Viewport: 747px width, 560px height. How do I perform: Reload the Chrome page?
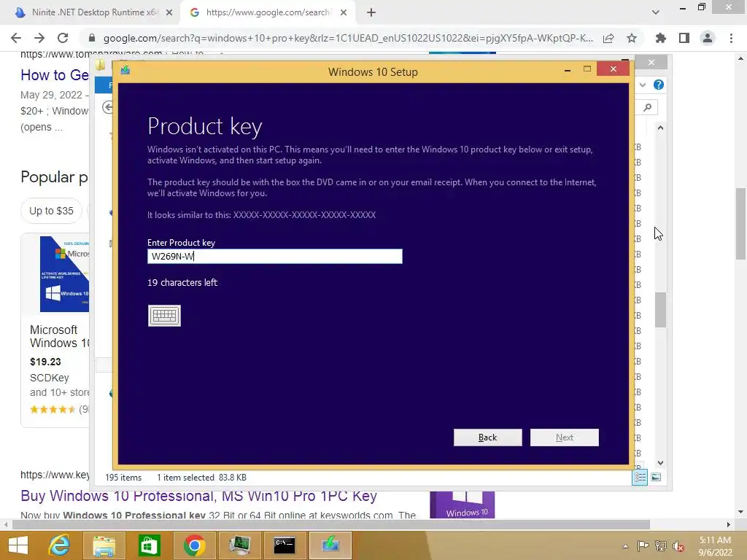(63, 38)
